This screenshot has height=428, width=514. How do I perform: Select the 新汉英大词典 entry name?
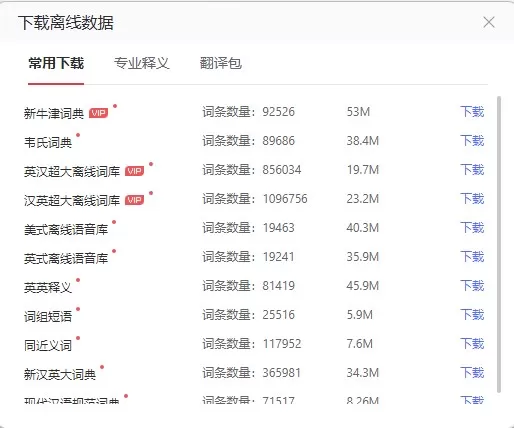(60, 375)
